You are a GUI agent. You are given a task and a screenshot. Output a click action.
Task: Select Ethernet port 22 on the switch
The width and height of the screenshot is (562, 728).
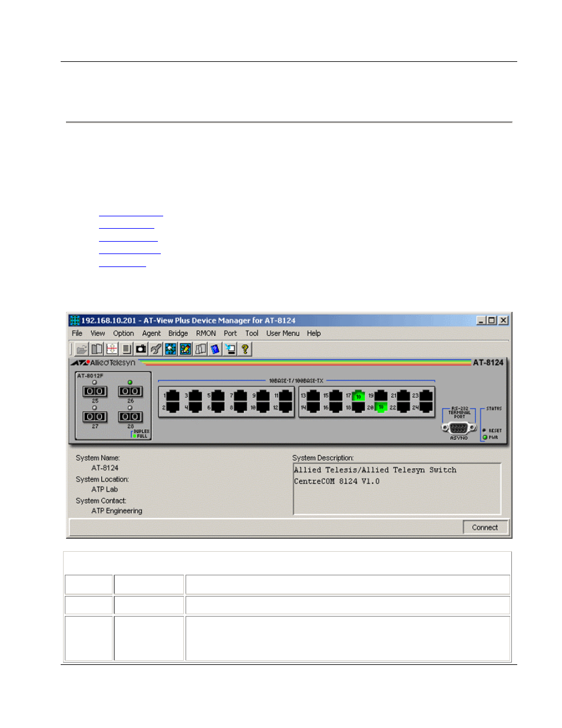[x=404, y=407]
